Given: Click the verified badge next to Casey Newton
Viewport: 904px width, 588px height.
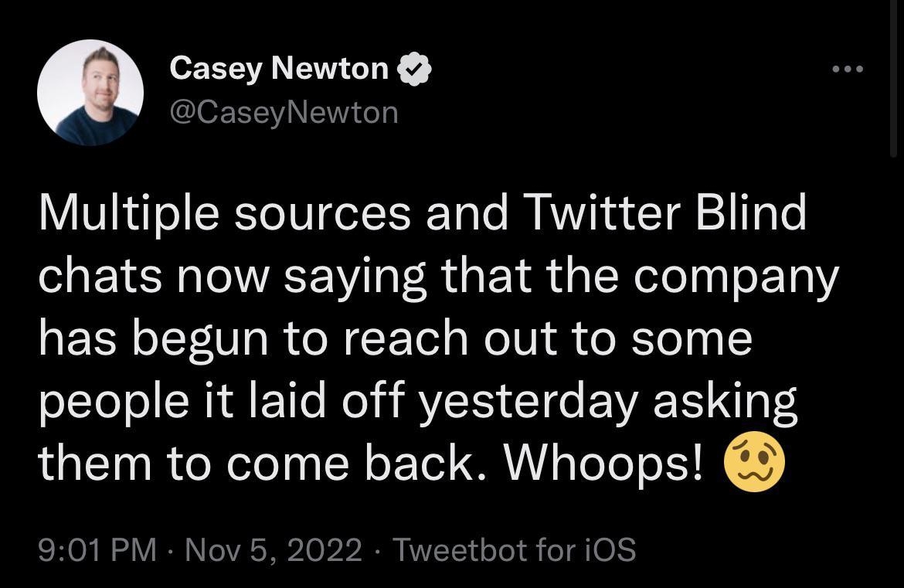Looking at the screenshot, I should [x=415, y=67].
